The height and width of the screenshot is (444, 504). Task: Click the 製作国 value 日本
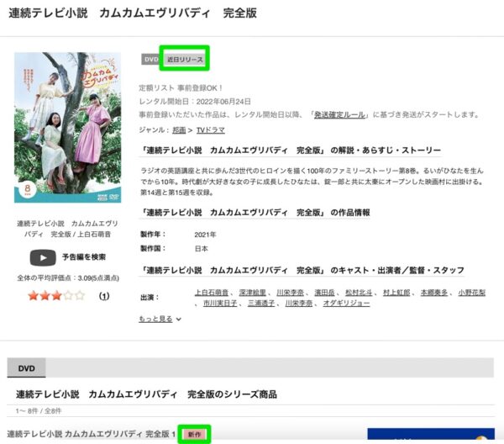pyautogui.click(x=202, y=249)
